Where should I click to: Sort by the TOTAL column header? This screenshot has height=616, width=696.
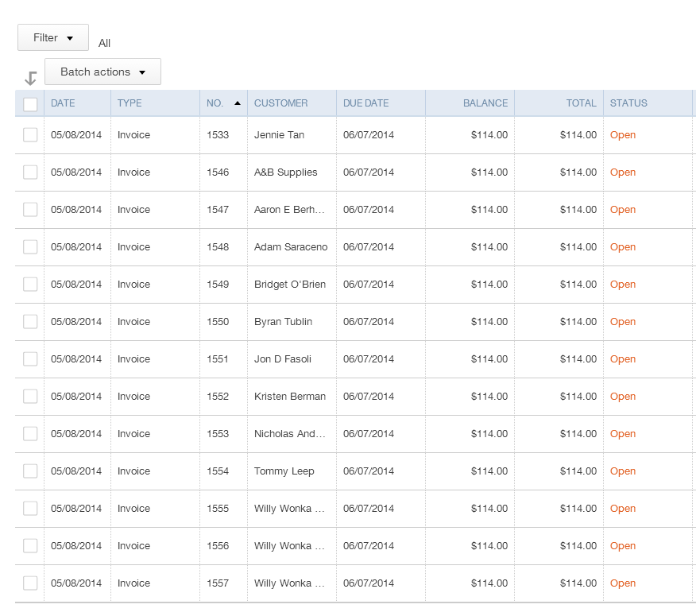582,103
